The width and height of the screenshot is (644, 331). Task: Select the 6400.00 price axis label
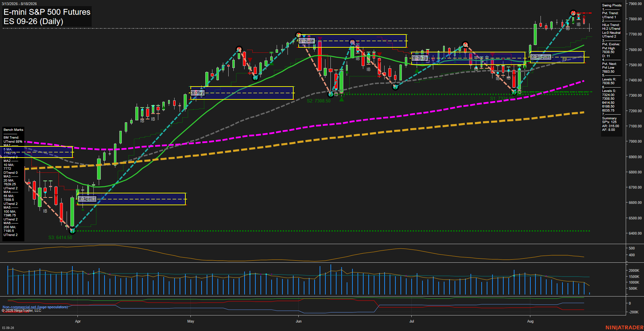(x=635, y=234)
